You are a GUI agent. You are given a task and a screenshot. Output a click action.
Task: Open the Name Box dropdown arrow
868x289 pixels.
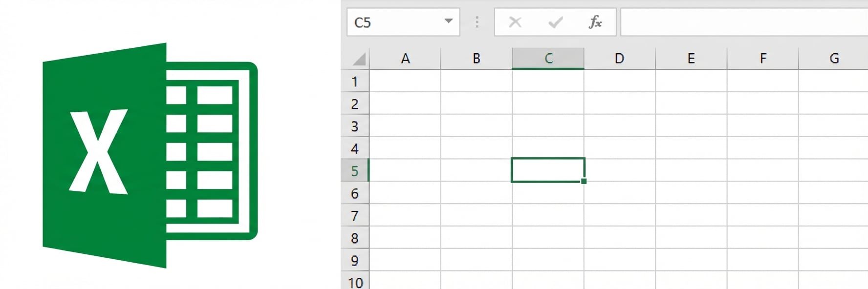click(x=448, y=21)
